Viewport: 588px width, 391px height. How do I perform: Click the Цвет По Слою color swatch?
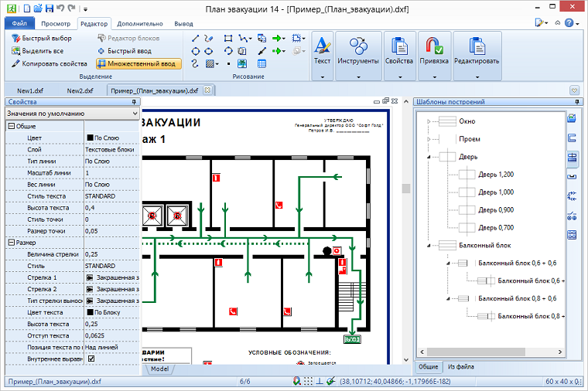coord(90,138)
